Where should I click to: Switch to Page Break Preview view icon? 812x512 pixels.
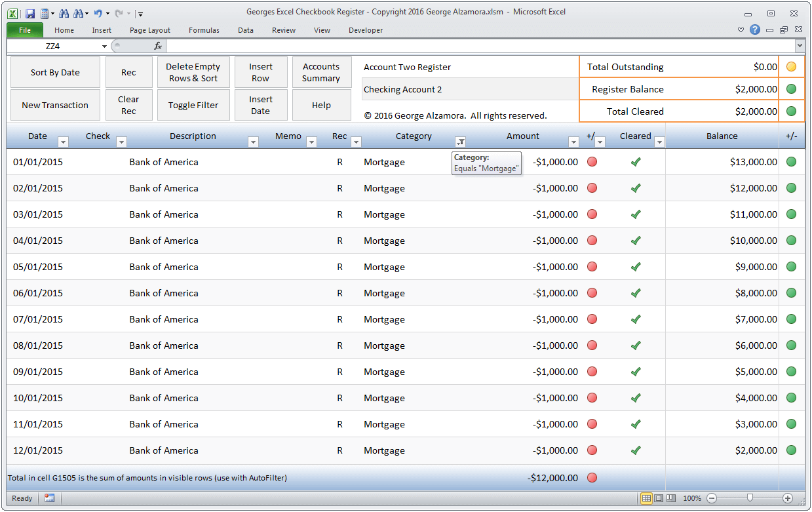coord(671,498)
